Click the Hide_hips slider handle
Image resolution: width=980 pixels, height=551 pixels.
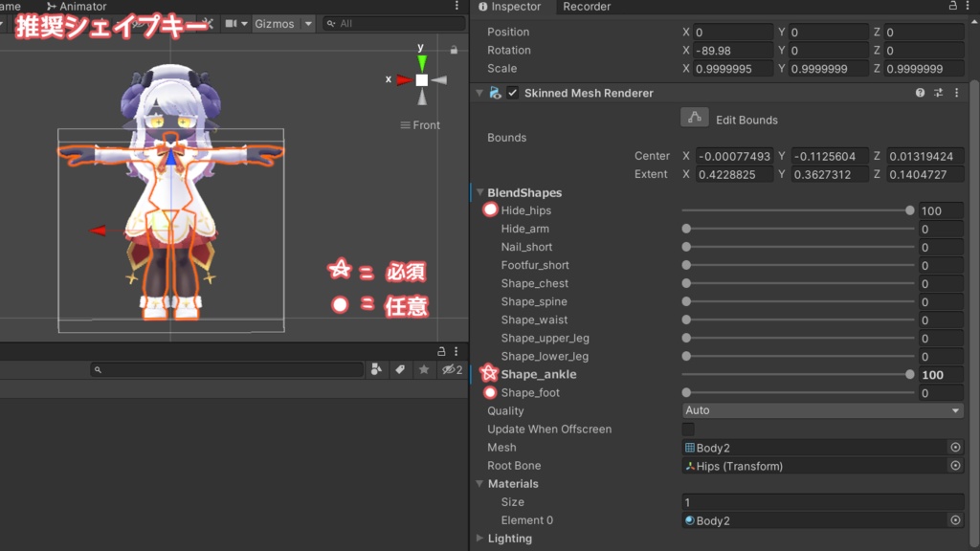click(910, 210)
